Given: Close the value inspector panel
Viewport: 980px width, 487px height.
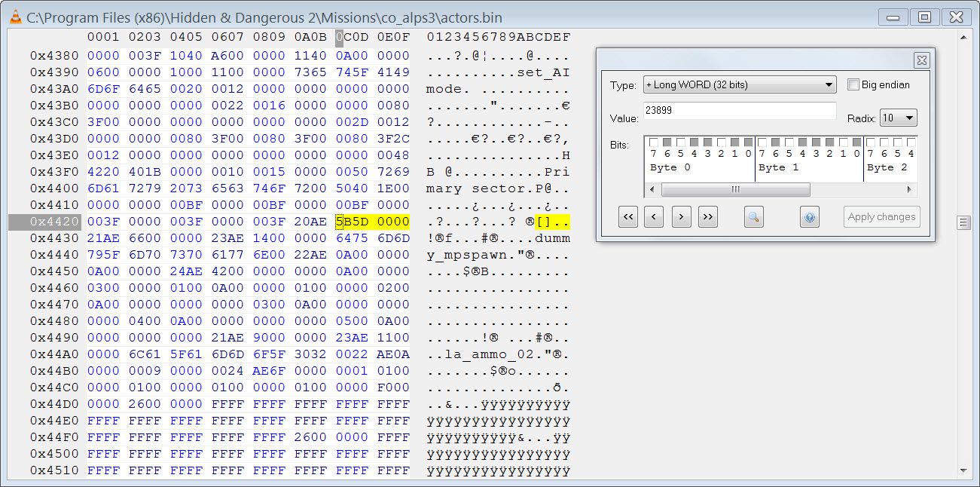Looking at the screenshot, I should (921, 60).
